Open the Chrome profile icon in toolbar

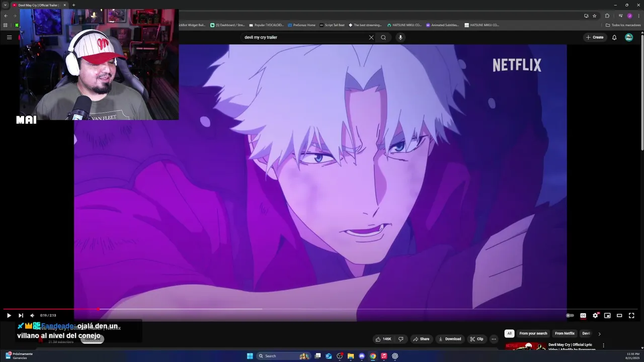(x=629, y=16)
